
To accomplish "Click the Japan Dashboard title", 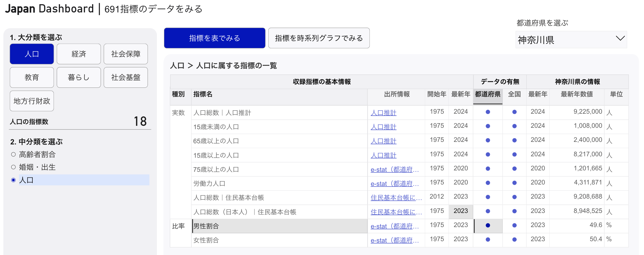I will click(49, 9).
